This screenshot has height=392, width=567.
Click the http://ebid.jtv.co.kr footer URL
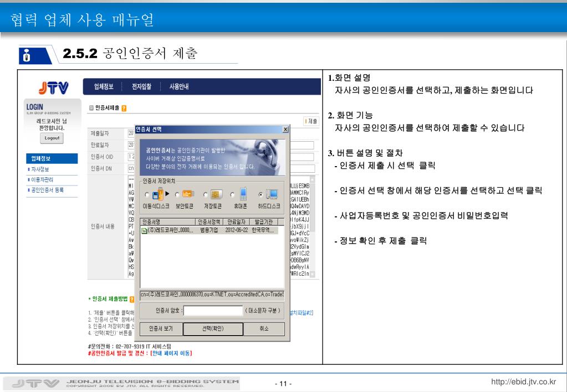[523, 382]
